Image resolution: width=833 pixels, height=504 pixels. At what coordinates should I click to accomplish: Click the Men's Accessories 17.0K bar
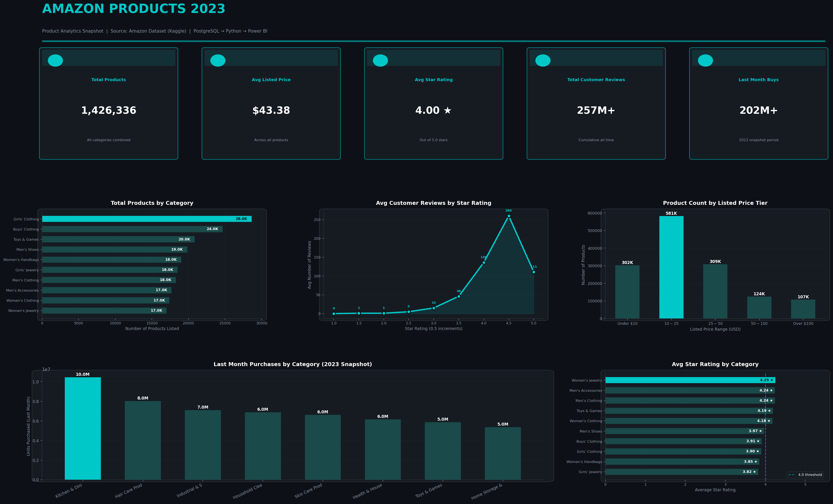[107, 290]
